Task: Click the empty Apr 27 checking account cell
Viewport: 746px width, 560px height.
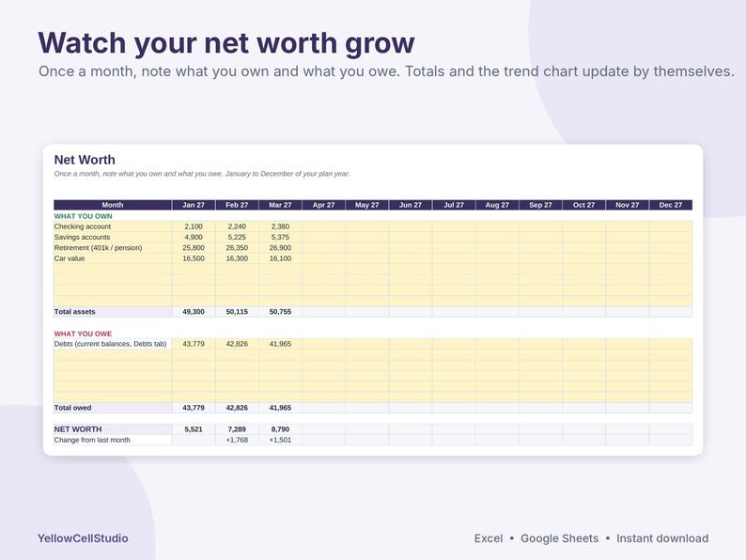Action: click(323, 226)
